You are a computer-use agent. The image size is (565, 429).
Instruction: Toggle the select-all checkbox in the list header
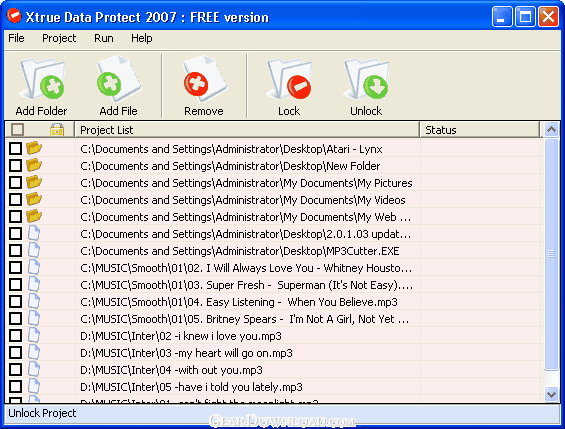click(17, 129)
